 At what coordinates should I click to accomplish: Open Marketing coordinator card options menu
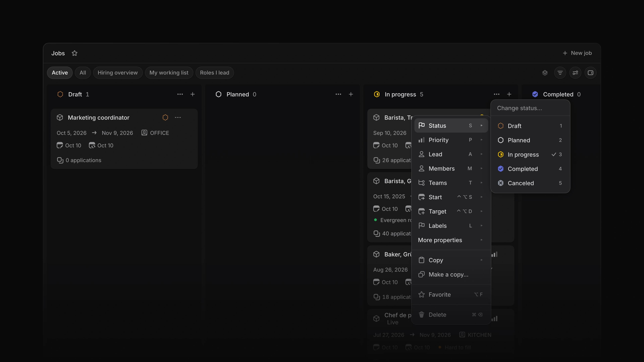[x=178, y=117]
